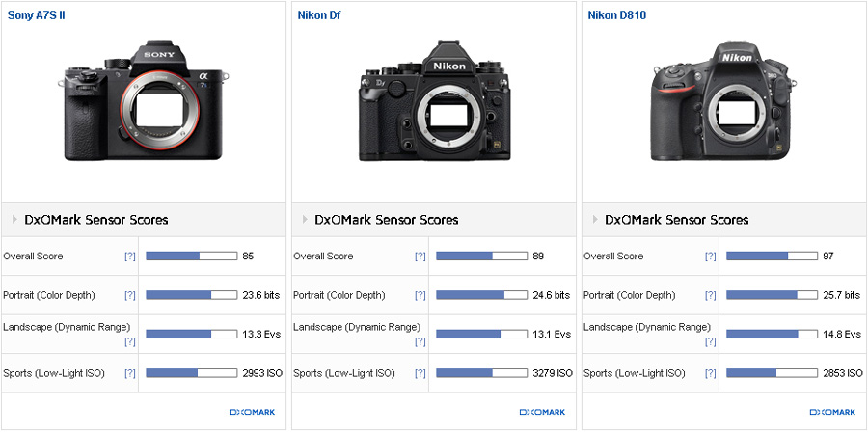The width and height of the screenshot is (868, 432).
Task: Click DxOMark logo under Nikon D810
Action: click(831, 412)
